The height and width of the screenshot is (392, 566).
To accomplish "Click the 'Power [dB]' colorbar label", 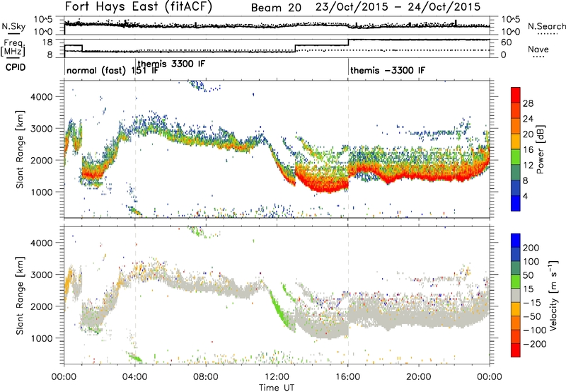I will [x=541, y=149].
